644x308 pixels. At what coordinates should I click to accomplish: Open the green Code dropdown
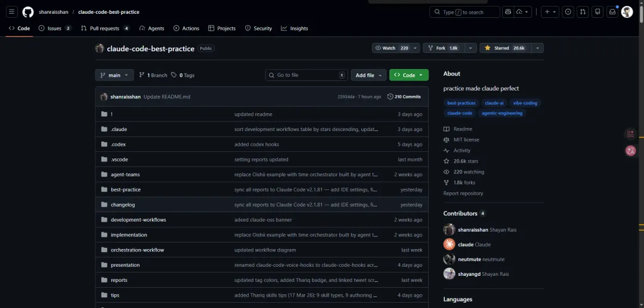click(x=408, y=75)
